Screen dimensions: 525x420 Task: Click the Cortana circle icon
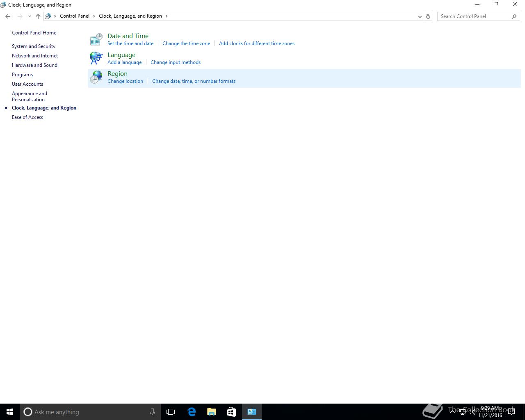pos(28,412)
